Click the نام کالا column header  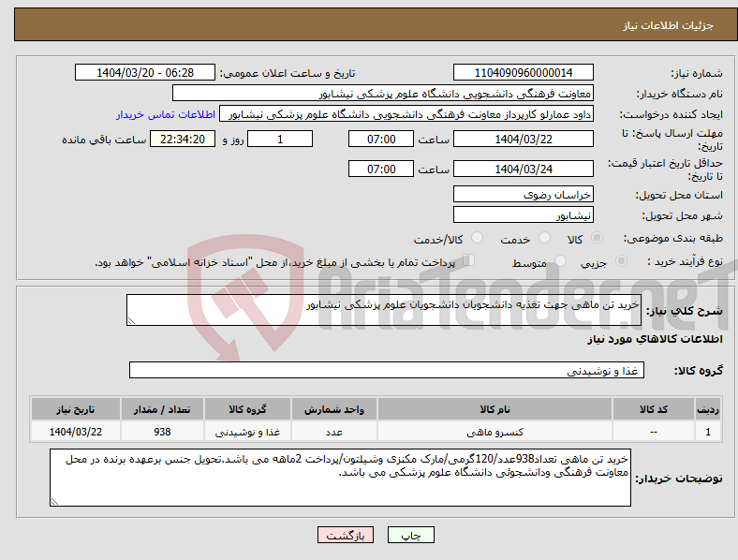494,409
